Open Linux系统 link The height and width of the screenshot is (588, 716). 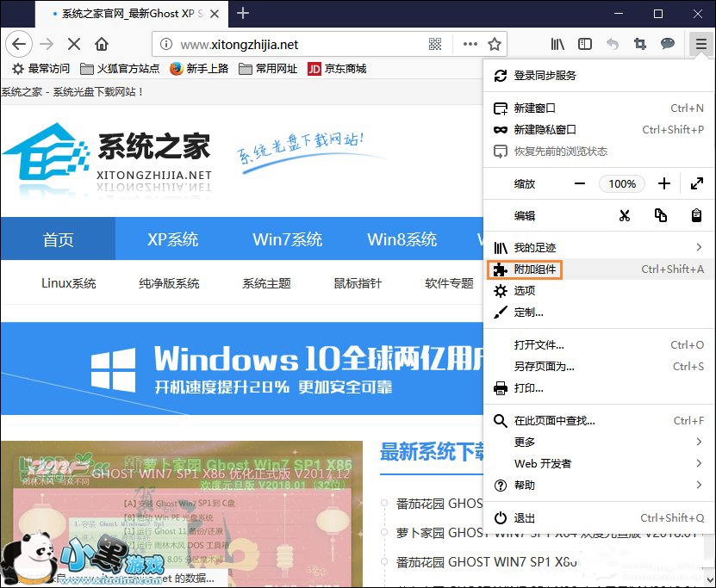pos(68,283)
